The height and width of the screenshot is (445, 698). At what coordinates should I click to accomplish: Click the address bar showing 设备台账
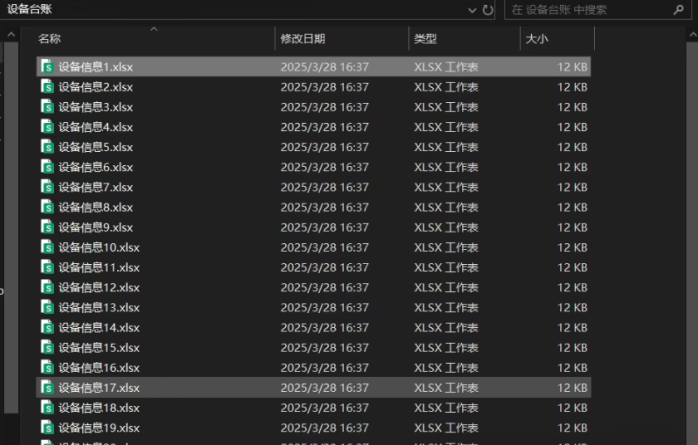point(230,10)
